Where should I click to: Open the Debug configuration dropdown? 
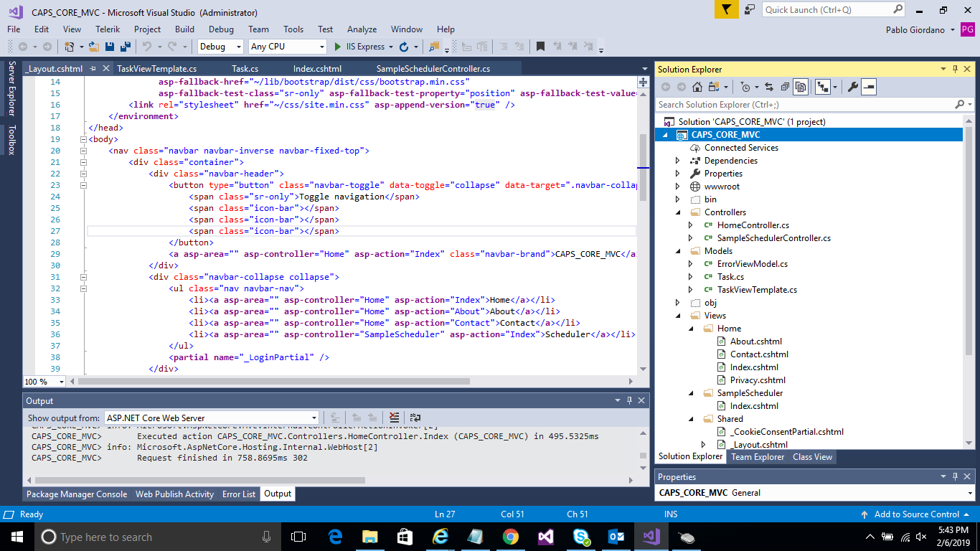221,47
